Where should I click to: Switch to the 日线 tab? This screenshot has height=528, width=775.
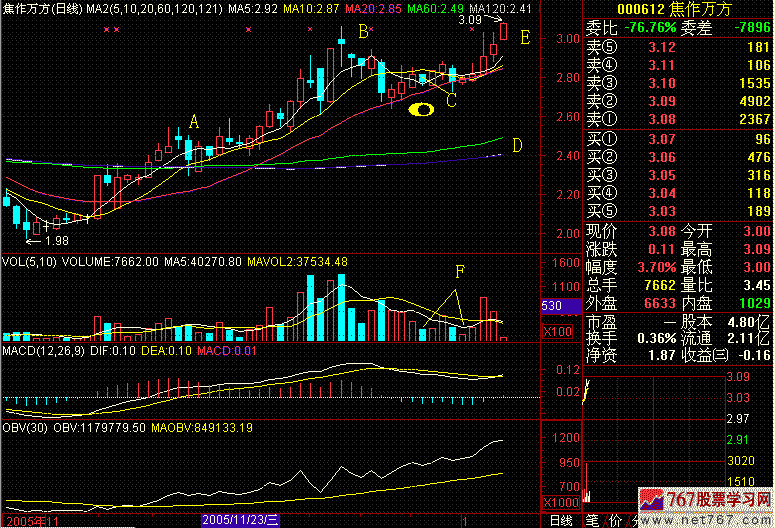point(561,520)
